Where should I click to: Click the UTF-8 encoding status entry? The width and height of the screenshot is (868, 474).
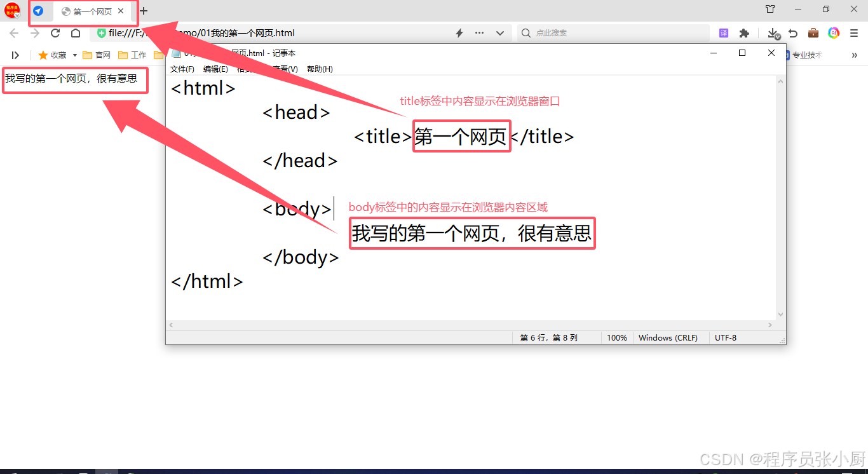[x=726, y=338]
